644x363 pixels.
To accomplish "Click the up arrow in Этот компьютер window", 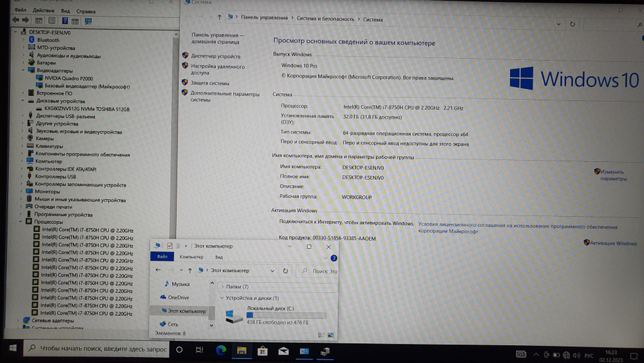I will tap(190, 271).
